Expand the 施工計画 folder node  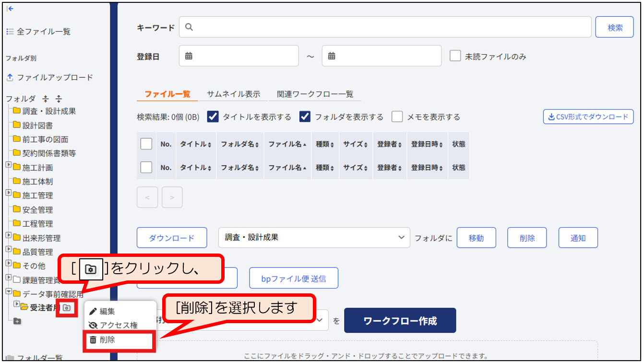coord(9,165)
